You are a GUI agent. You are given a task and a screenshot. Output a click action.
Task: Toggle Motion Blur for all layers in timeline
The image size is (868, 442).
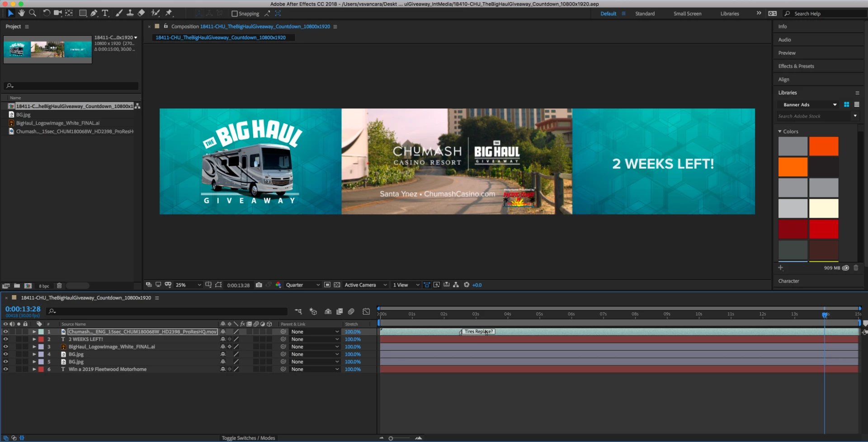351,311
